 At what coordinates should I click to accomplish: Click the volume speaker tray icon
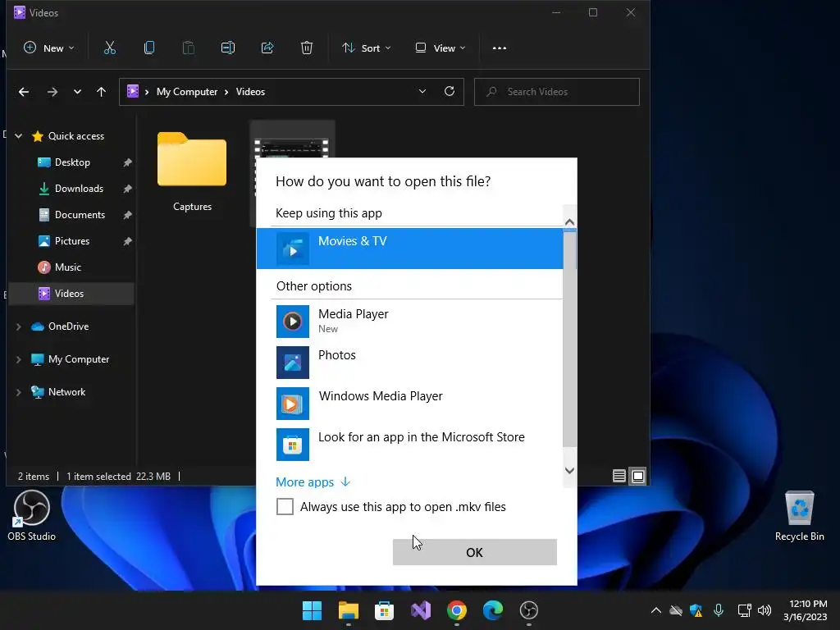point(765,610)
